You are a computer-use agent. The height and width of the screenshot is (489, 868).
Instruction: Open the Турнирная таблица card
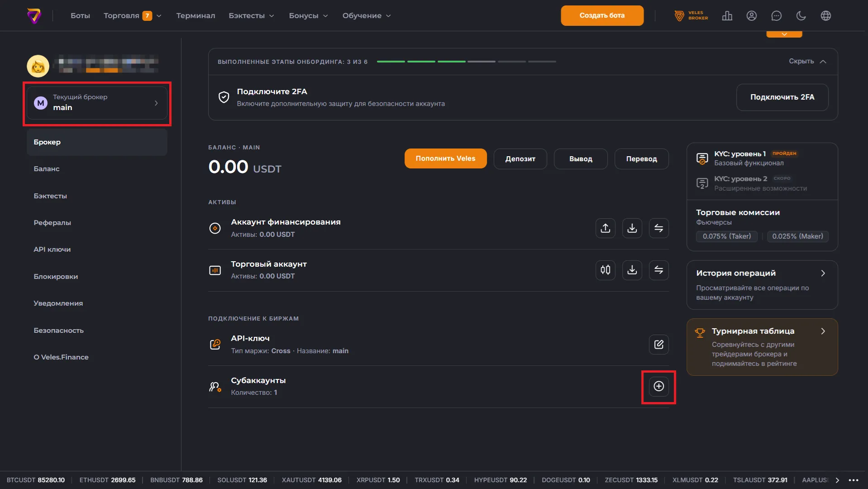(762, 347)
